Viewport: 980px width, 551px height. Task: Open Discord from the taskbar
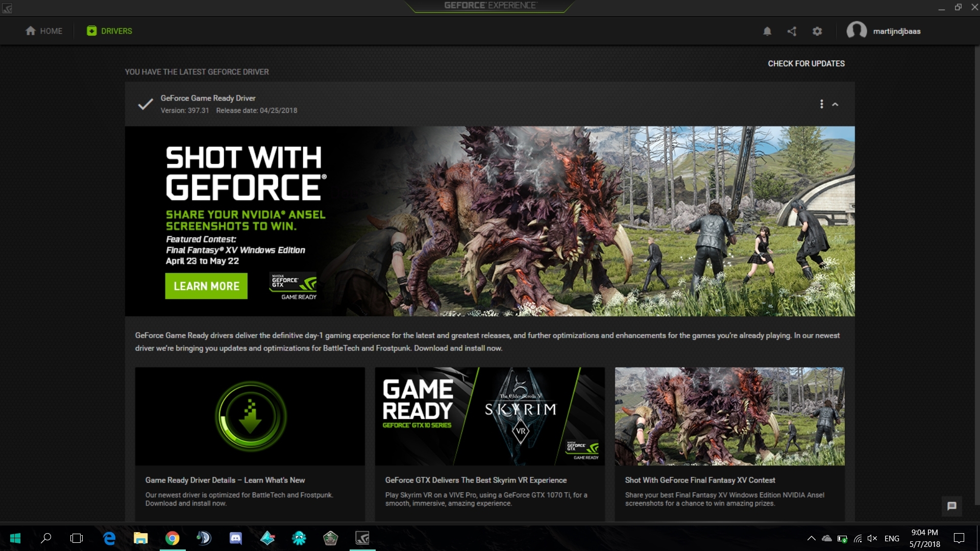click(235, 538)
